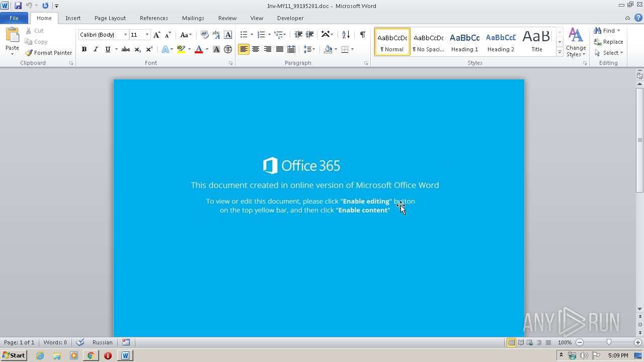Click the Replace button
The width and height of the screenshot is (644, 362).
(609, 42)
